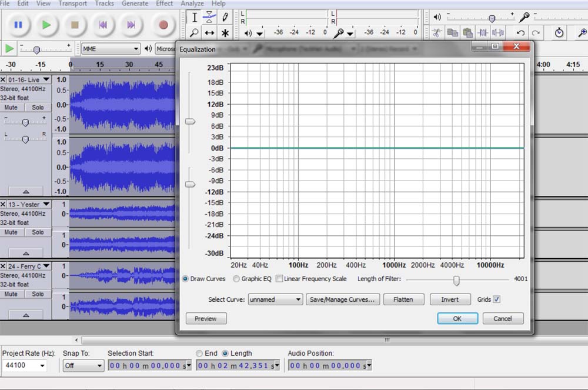Check the Linear Frequency Scale box

coord(279,279)
